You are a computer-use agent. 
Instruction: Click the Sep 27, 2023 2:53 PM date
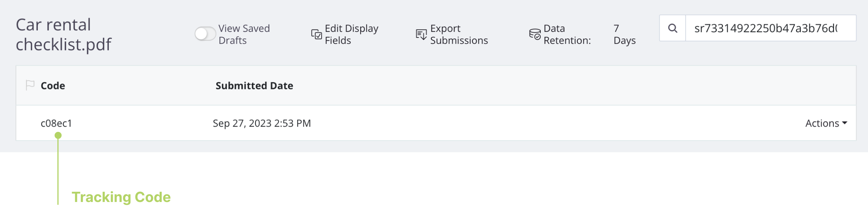(x=262, y=123)
